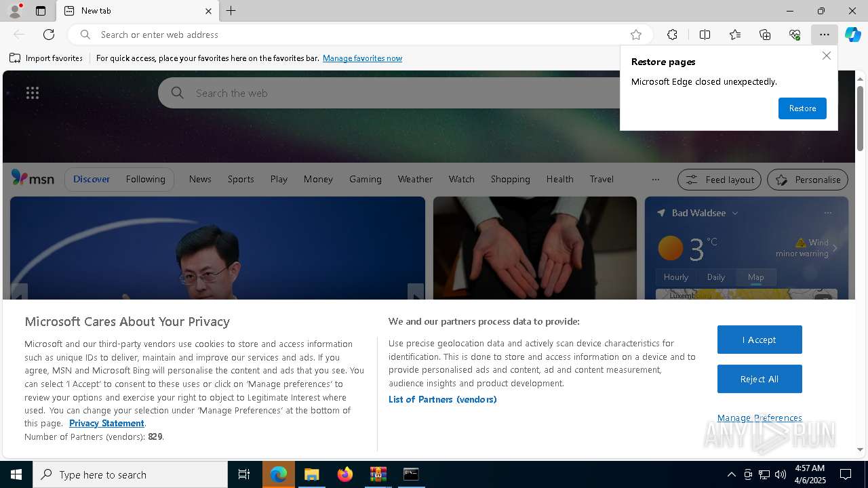Open Feed layout options
Screen dimensions: 868x488
click(719, 180)
